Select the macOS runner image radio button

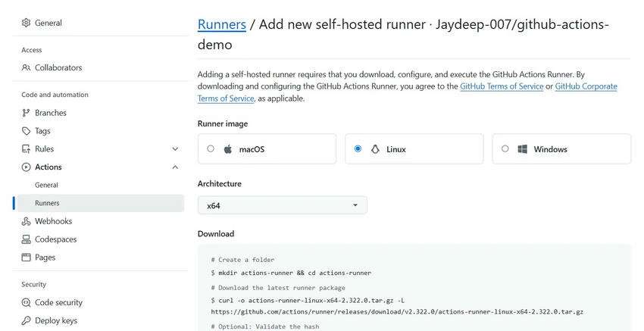coord(211,148)
